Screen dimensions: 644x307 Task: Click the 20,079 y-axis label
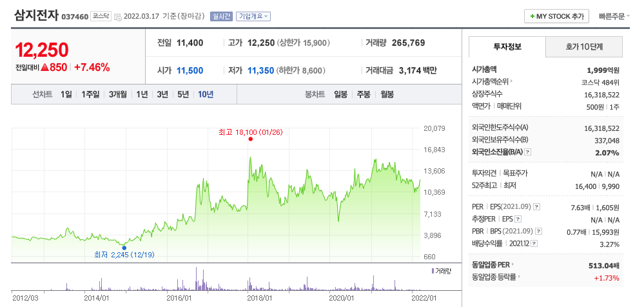[x=434, y=128]
